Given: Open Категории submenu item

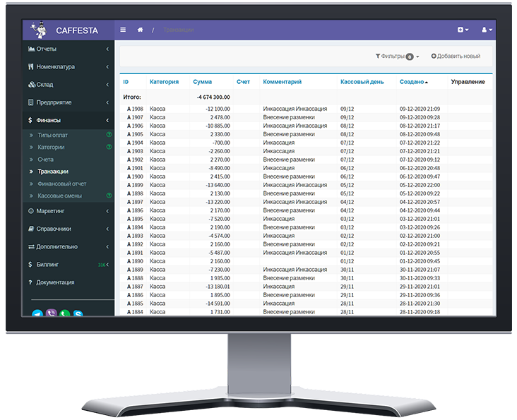Looking at the screenshot, I should tap(51, 148).
